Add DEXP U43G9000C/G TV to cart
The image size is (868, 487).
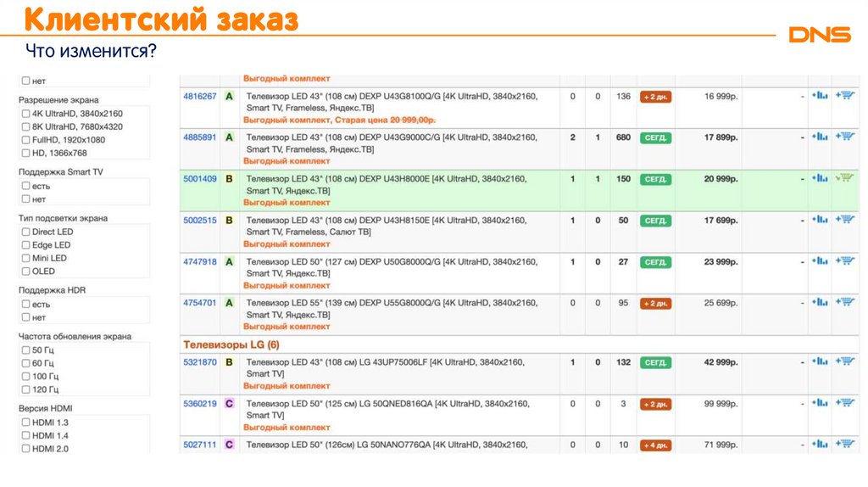pyautogui.click(x=845, y=137)
